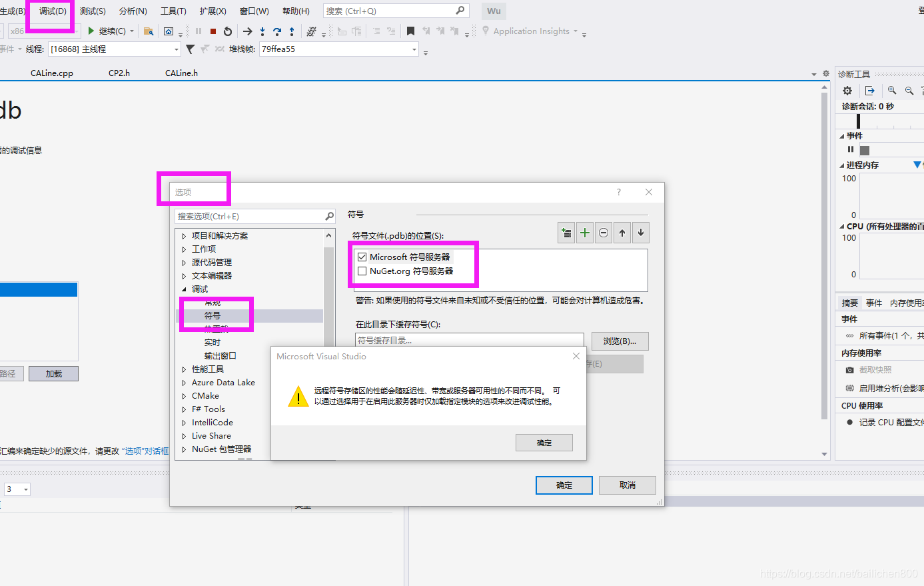Click the thread filter funnel icon
The width and height of the screenshot is (924, 586).
coord(191,49)
